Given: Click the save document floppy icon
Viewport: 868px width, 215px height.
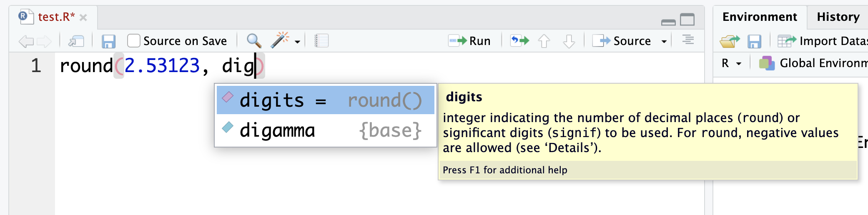Looking at the screenshot, I should [x=108, y=41].
